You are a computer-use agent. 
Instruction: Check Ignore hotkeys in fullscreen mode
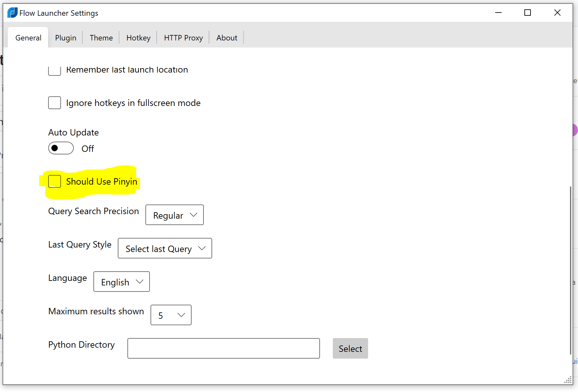tap(55, 103)
